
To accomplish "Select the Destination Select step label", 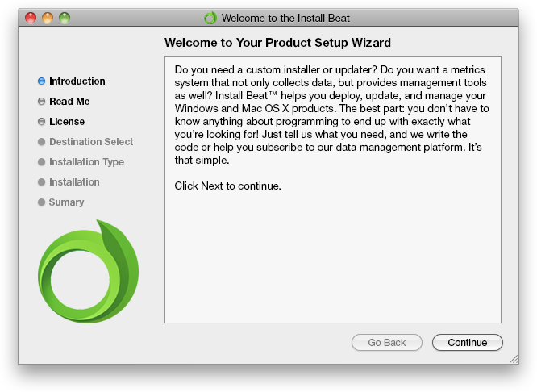I will coord(91,142).
